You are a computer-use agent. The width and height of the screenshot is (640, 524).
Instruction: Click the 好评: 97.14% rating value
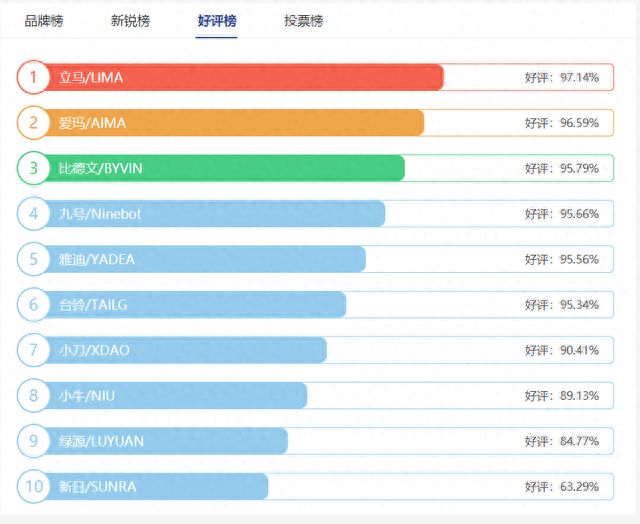click(x=562, y=78)
